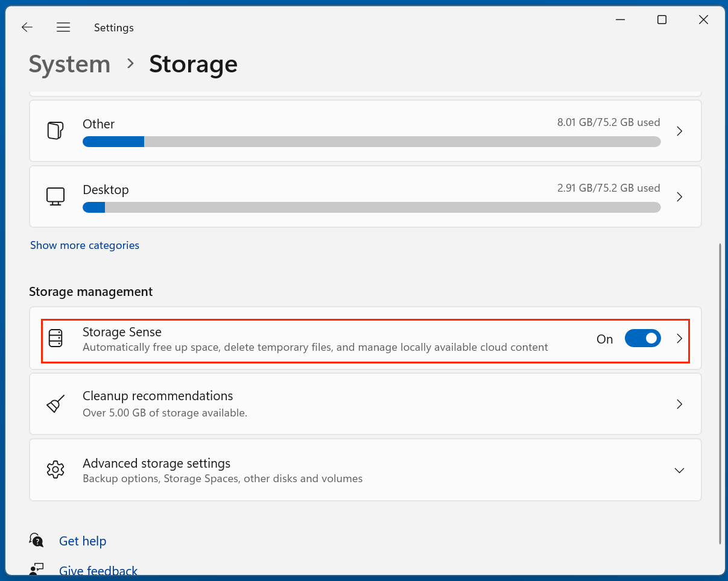
Task: Click the On label next to Storage Sense
Action: click(x=604, y=339)
